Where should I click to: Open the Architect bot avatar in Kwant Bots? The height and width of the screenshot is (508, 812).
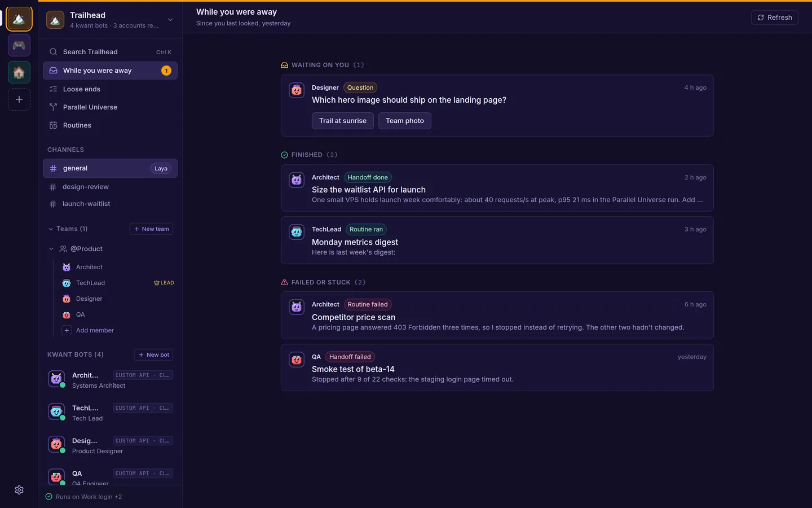pyautogui.click(x=56, y=379)
